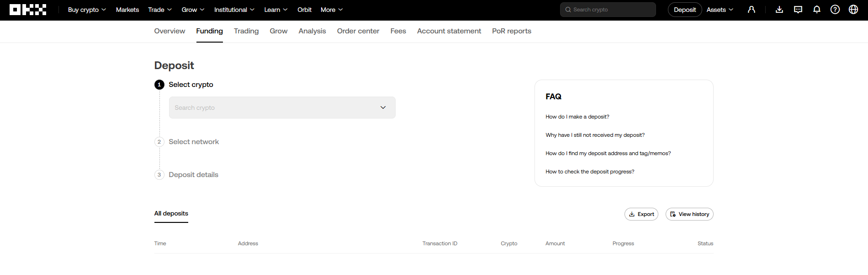Expand the Institutional menu

pyautogui.click(x=234, y=10)
